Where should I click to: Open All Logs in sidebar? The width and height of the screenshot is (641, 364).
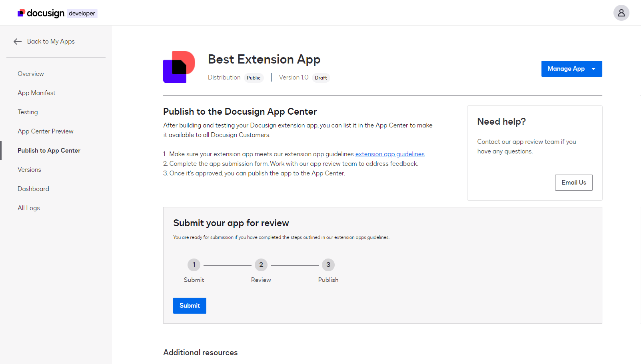(x=29, y=208)
